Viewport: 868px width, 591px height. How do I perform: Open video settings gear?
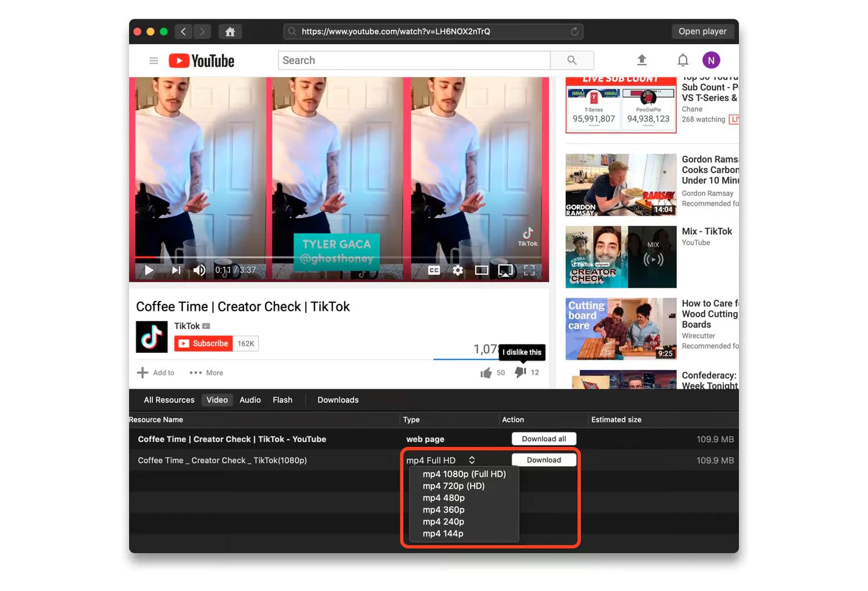[x=458, y=270]
